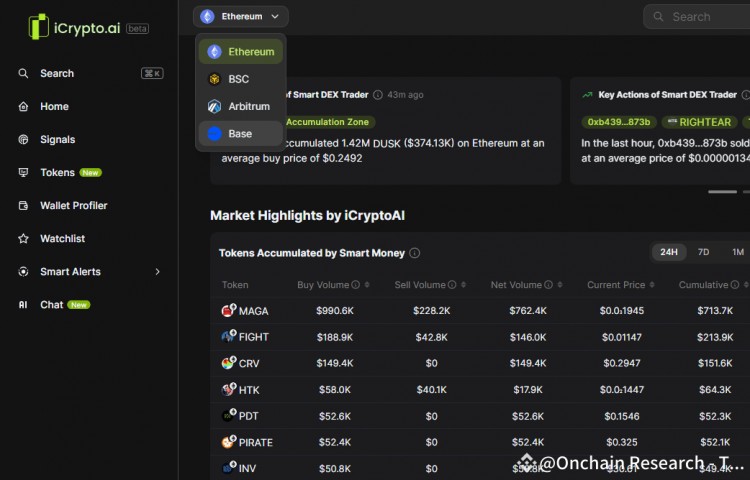Sort by Buy Volume arrows
The width and height of the screenshot is (750, 480).
point(367,285)
